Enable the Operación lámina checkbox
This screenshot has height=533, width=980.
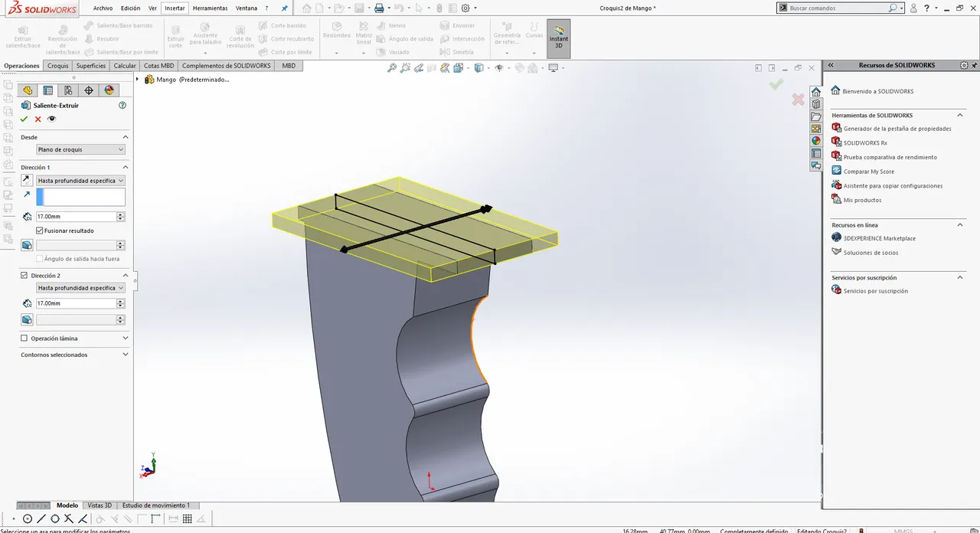pyautogui.click(x=24, y=338)
